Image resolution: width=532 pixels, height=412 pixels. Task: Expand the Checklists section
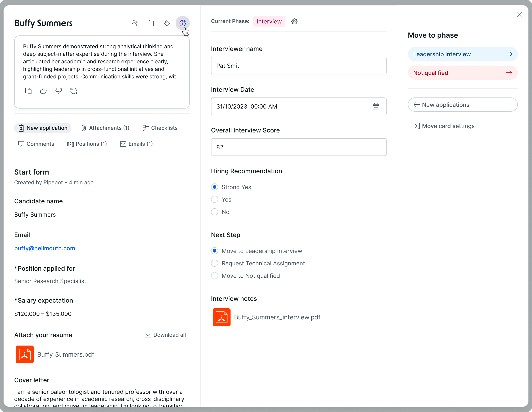coord(160,128)
